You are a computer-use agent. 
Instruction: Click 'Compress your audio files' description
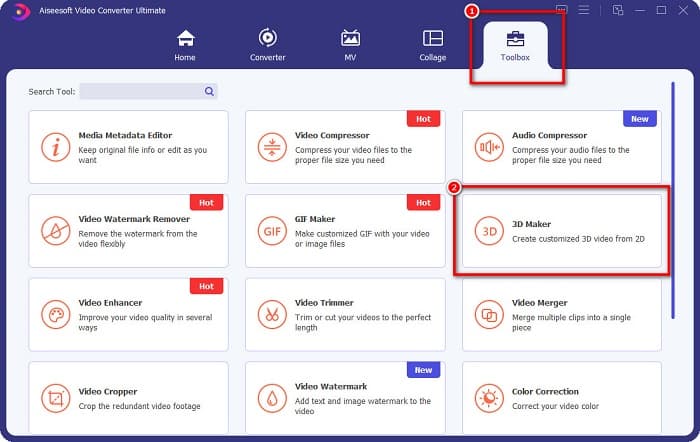tap(571, 155)
